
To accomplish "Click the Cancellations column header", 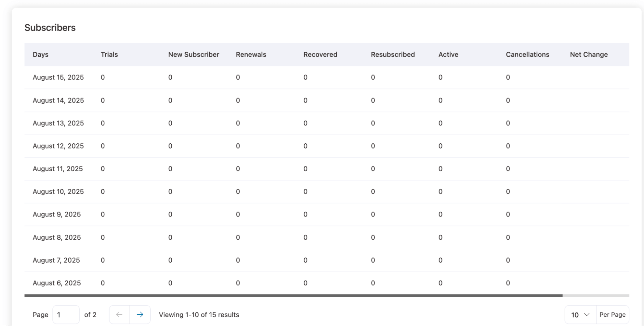I will coord(527,54).
